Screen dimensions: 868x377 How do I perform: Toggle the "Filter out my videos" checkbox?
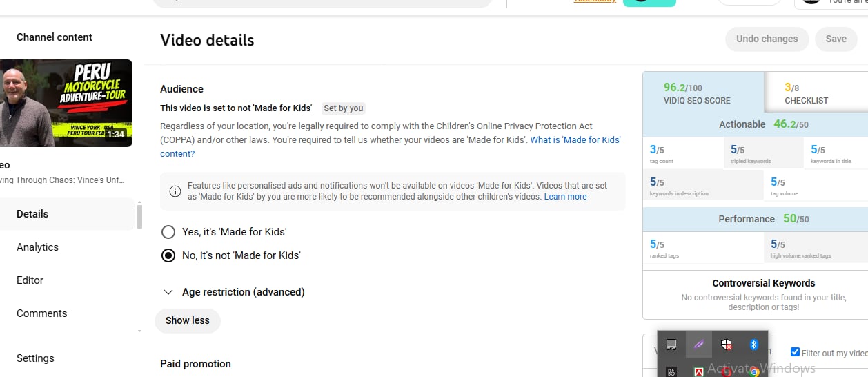[795, 352]
